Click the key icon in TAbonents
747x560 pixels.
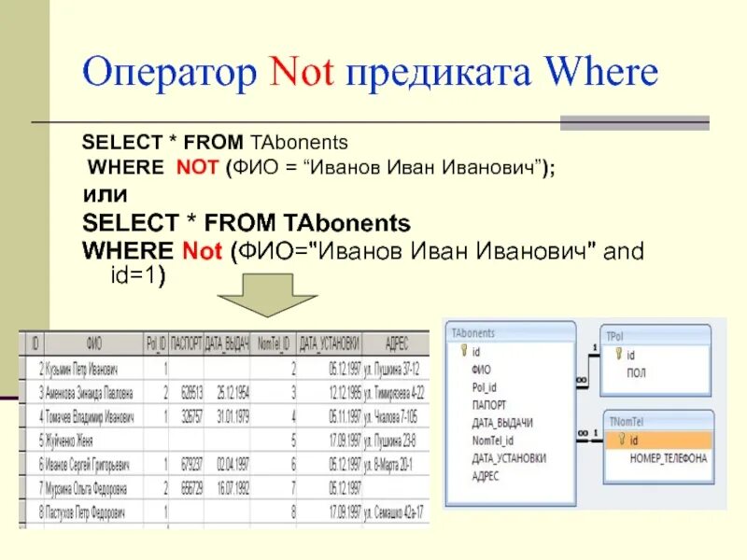coord(463,351)
